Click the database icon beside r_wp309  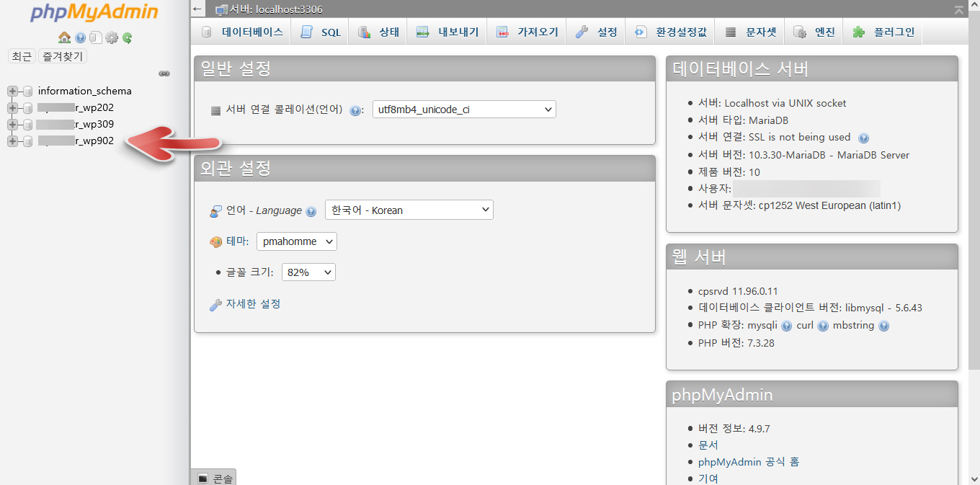[x=27, y=124]
